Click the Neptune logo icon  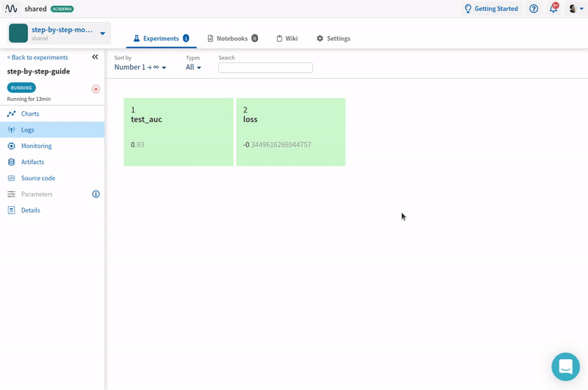[11, 8]
